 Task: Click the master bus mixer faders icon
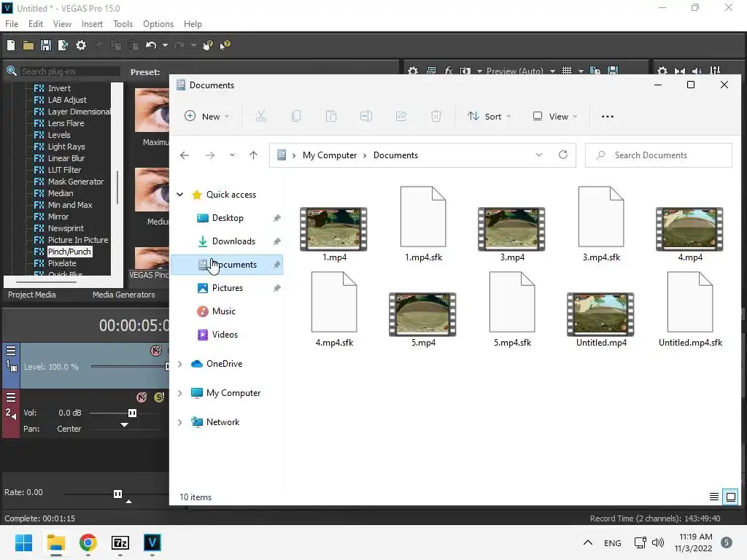[715, 71]
